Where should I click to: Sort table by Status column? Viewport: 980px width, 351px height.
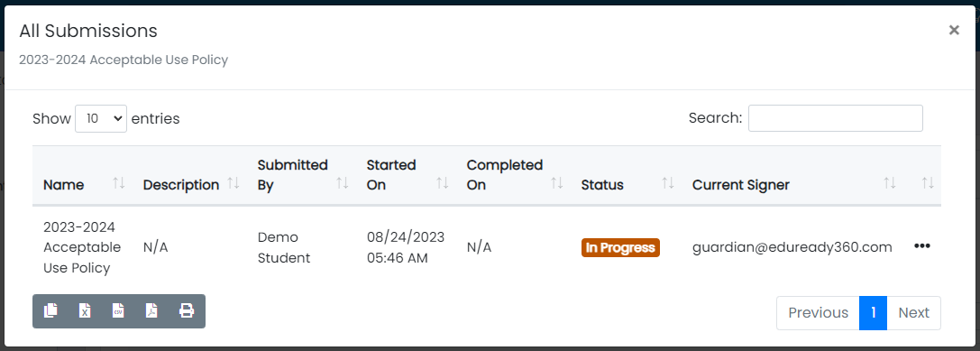coord(668,183)
